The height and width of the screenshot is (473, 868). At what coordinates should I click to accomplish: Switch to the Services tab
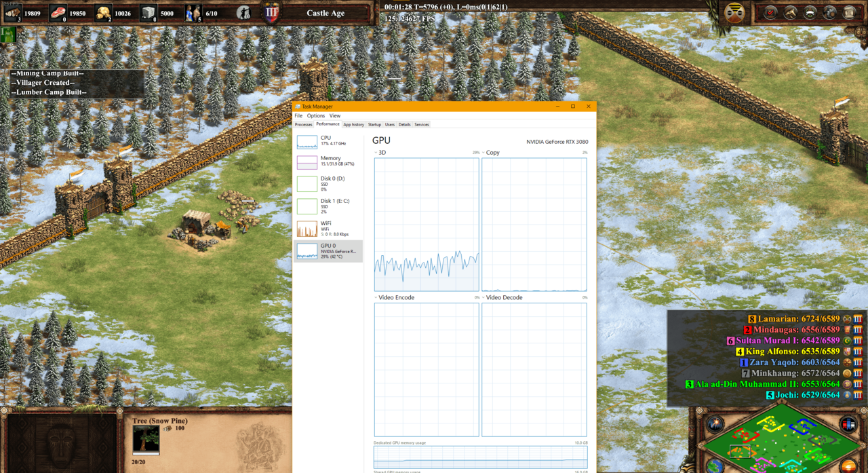422,125
